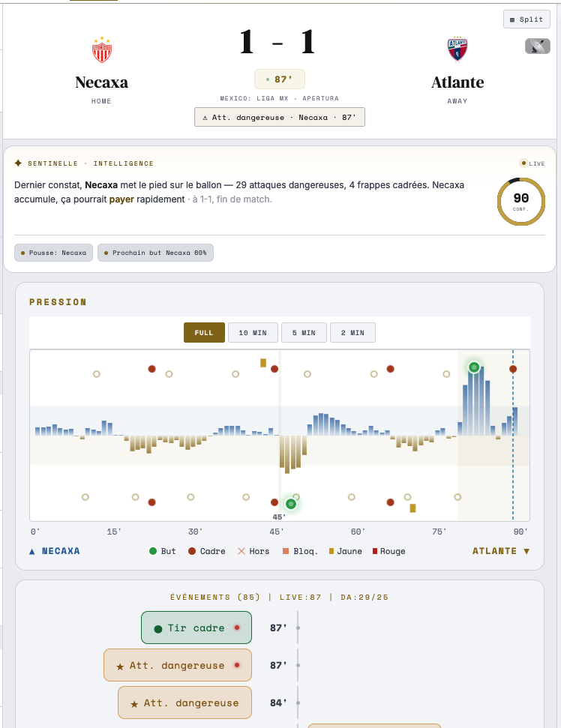Click the satellite dish icon
This screenshot has height=728, width=561.
click(x=537, y=46)
